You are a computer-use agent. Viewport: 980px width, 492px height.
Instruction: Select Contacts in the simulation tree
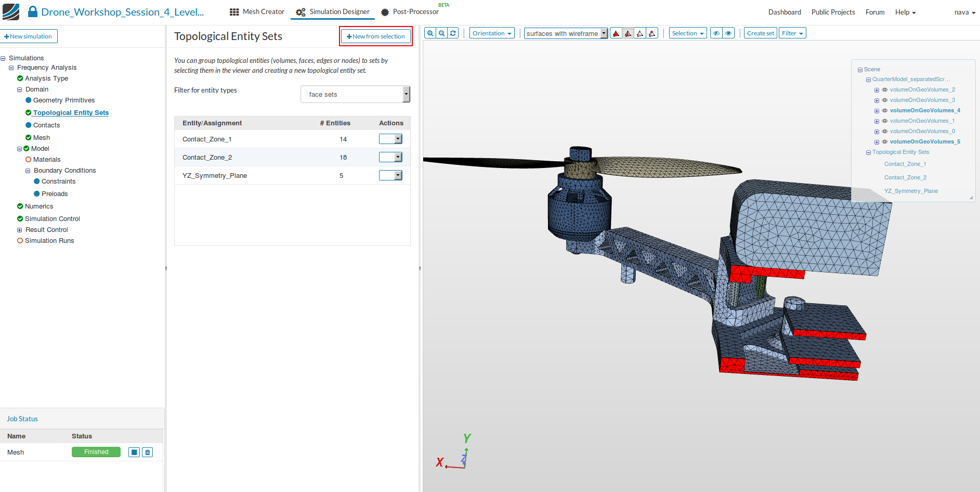click(46, 125)
